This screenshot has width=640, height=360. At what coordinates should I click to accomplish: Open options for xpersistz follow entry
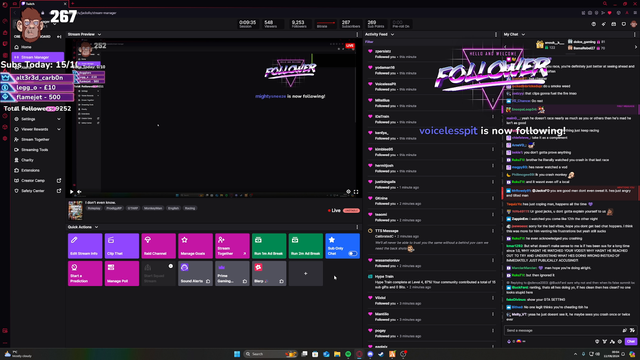tap(493, 51)
